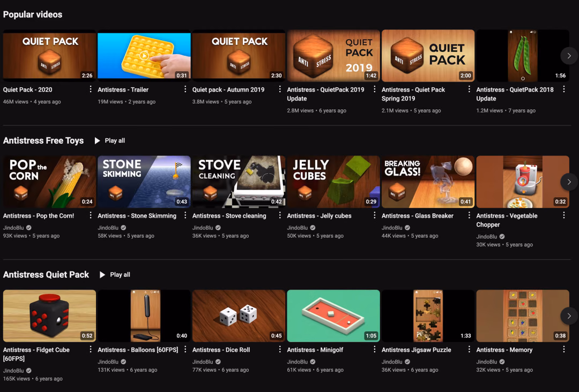Open options for Antistress - Dice Roll
The image size is (579, 392).
[279, 349]
